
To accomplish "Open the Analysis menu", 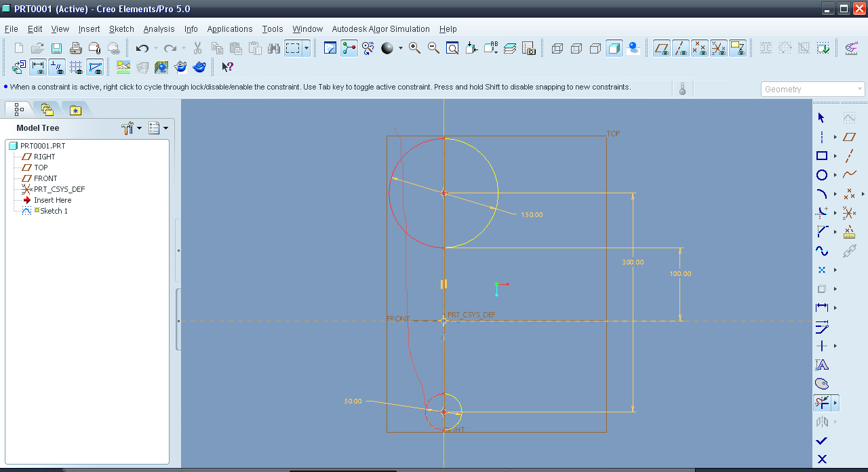I will [159, 29].
